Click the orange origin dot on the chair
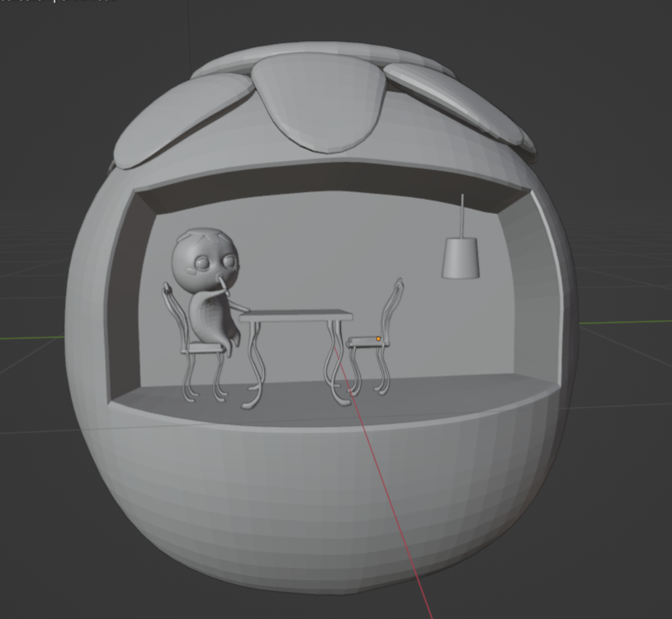The width and height of the screenshot is (672, 619). pyautogui.click(x=379, y=338)
